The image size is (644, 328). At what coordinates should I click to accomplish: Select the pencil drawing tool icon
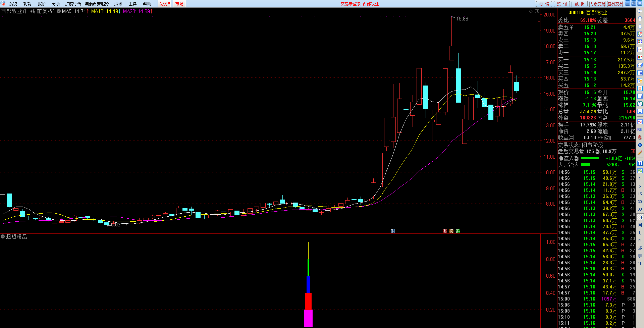click(640, 153)
